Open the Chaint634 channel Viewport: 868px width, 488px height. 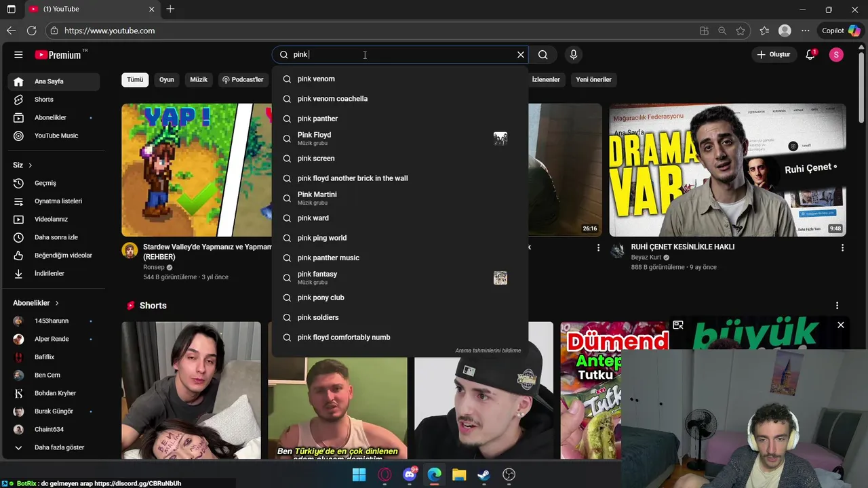54,429
